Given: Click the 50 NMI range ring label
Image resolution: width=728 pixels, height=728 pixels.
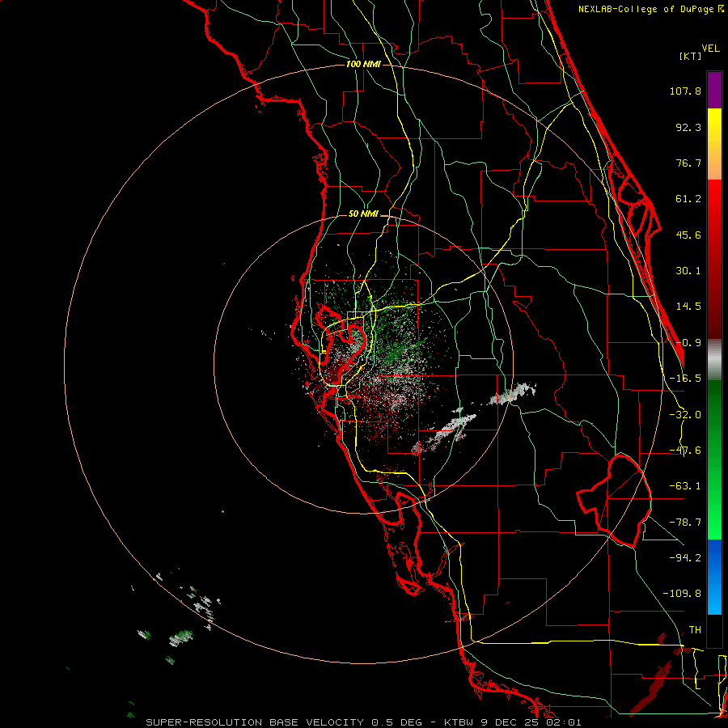Looking at the screenshot, I should (363, 214).
